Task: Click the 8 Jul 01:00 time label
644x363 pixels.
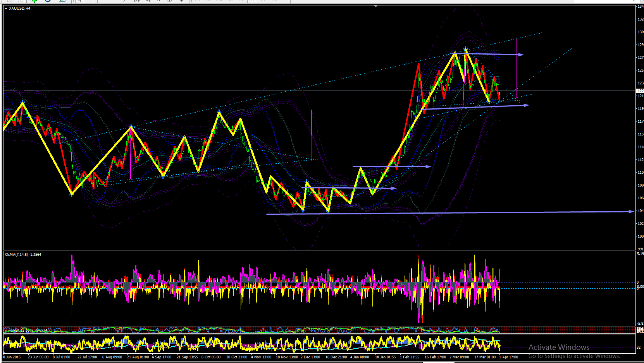Action: point(62,357)
